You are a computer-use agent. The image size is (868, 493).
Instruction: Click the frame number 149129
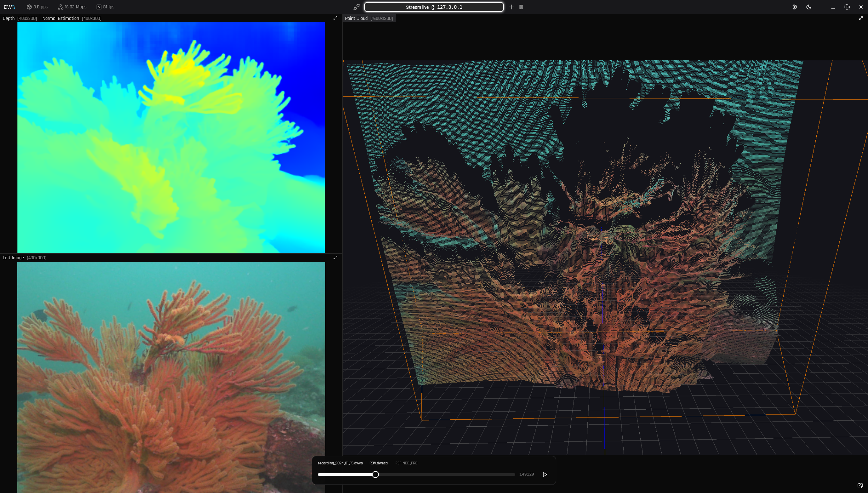point(527,475)
